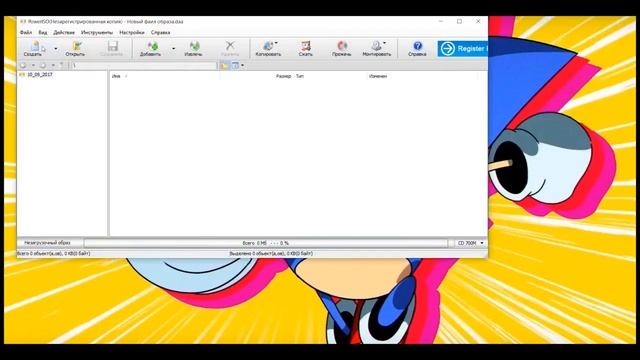
Task: Open the view mode dropdown arrow
Action: pyautogui.click(x=242, y=65)
